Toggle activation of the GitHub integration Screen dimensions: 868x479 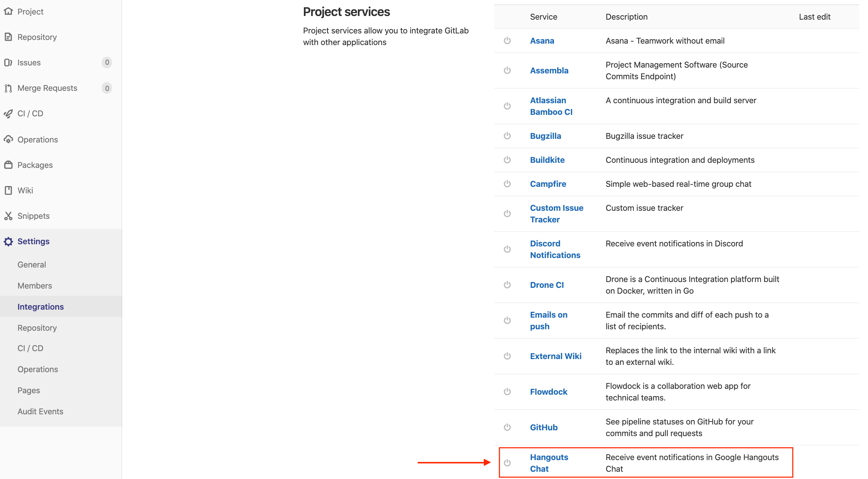click(x=507, y=427)
